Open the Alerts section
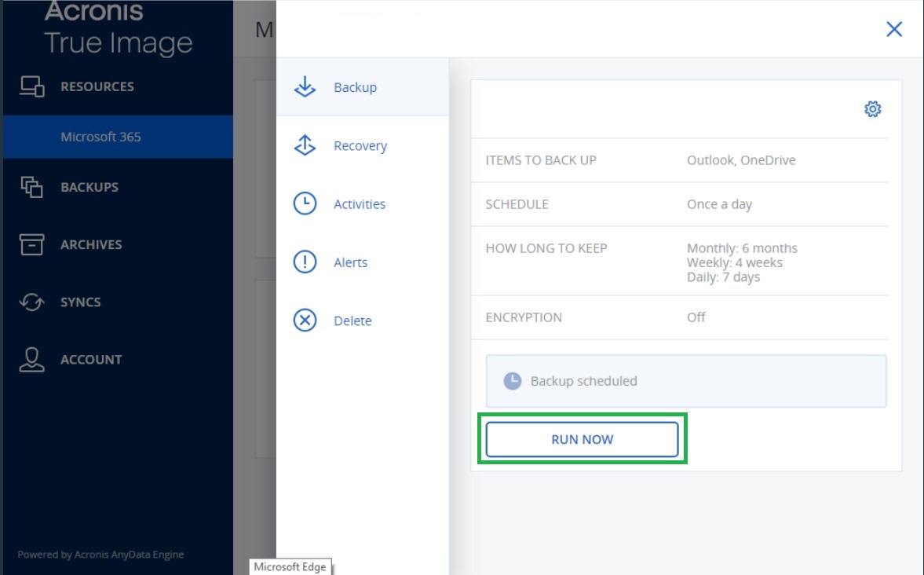Screen dimensions: 924x575 pyautogui.click(x=350, y=262)
